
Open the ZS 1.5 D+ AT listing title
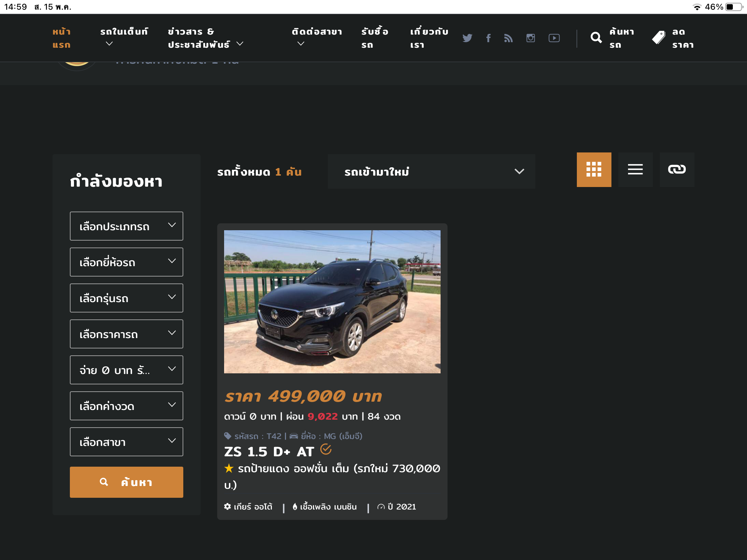coord(269,452)
